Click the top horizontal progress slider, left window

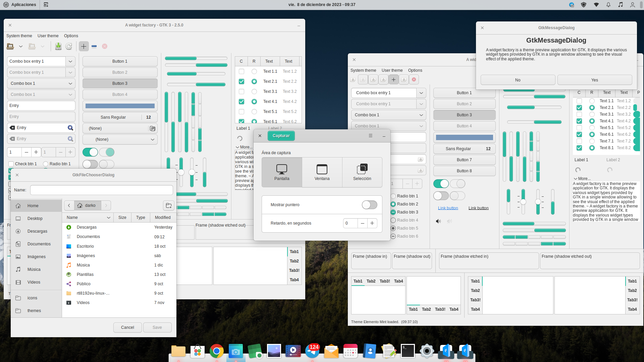point(196,59)
